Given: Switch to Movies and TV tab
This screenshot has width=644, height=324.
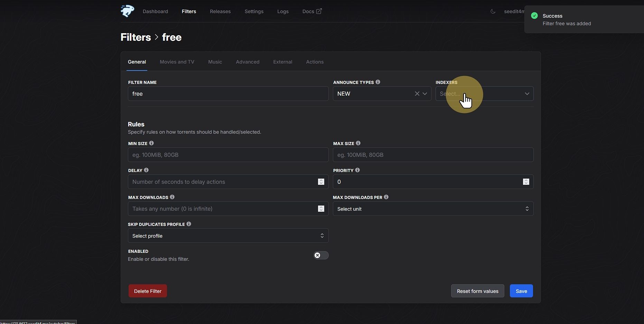Looking at the screenshot, I should click(177, 62).
